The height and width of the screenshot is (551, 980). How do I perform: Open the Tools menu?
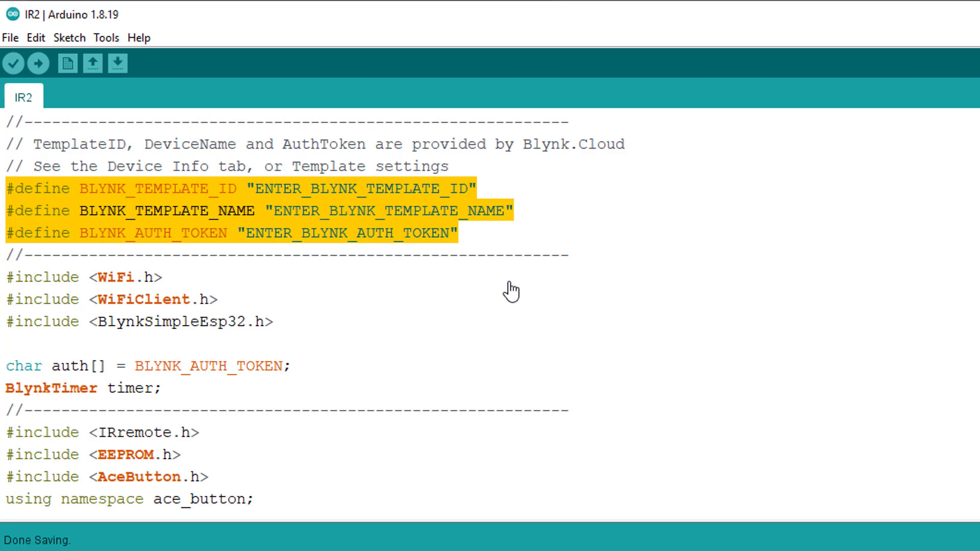(x=106, y=38)
